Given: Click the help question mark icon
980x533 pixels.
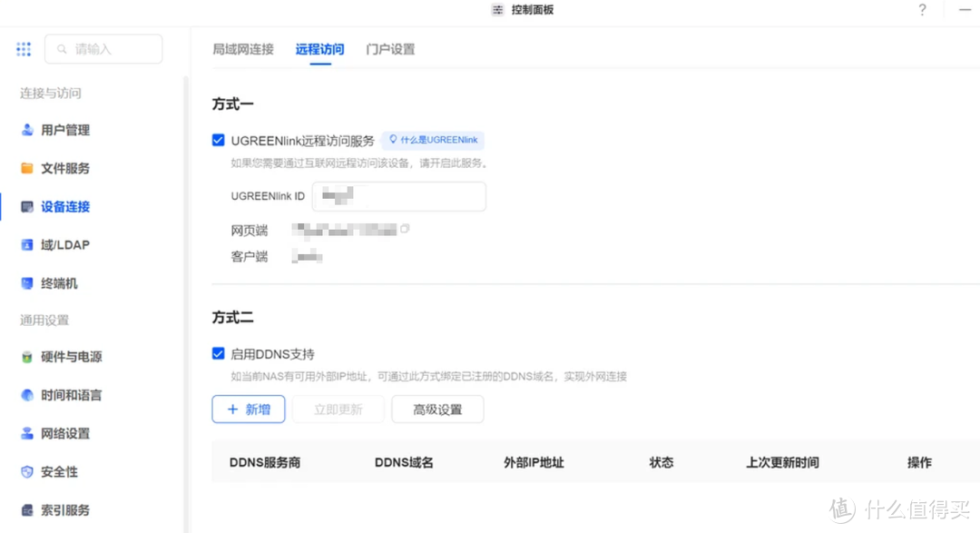Looking at the screenshot, I should pyautogui.click(x=922, y=10).
